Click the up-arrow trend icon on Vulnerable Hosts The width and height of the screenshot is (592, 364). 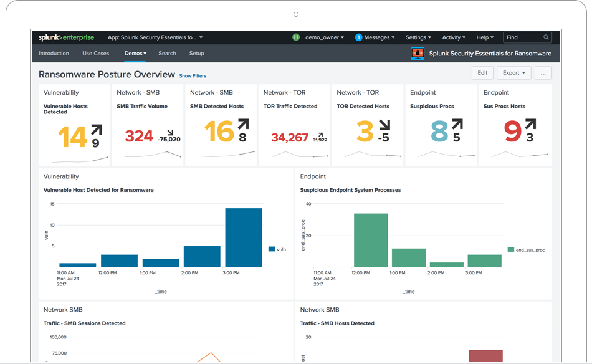tap(96, 130)
